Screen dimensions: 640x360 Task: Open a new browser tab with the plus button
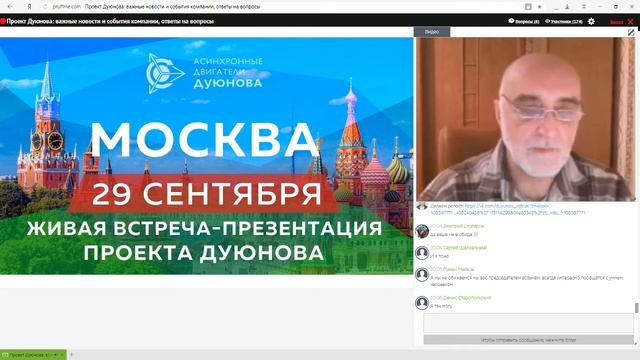[x=71, y=355]
